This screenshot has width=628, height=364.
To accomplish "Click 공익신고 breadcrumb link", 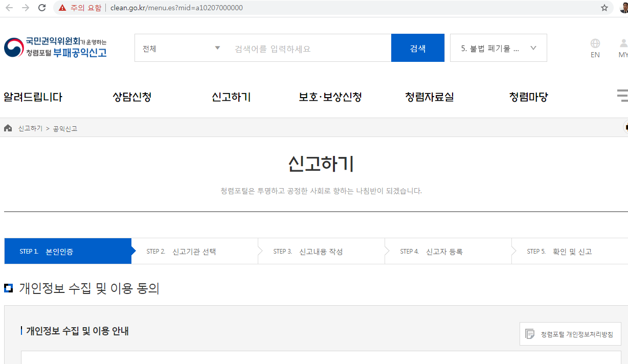I will [x=65, y=129].
